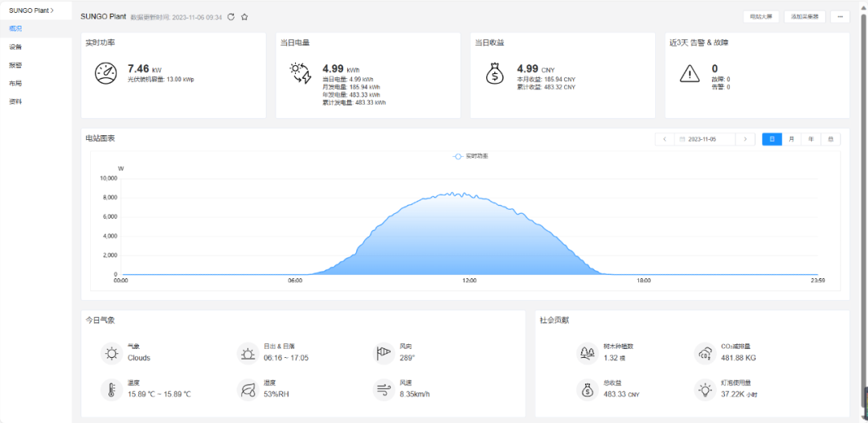Screen dimensions: 868x423
Task: Open the 设备 devices sidebar item
Action: click(x=36, y=47)
